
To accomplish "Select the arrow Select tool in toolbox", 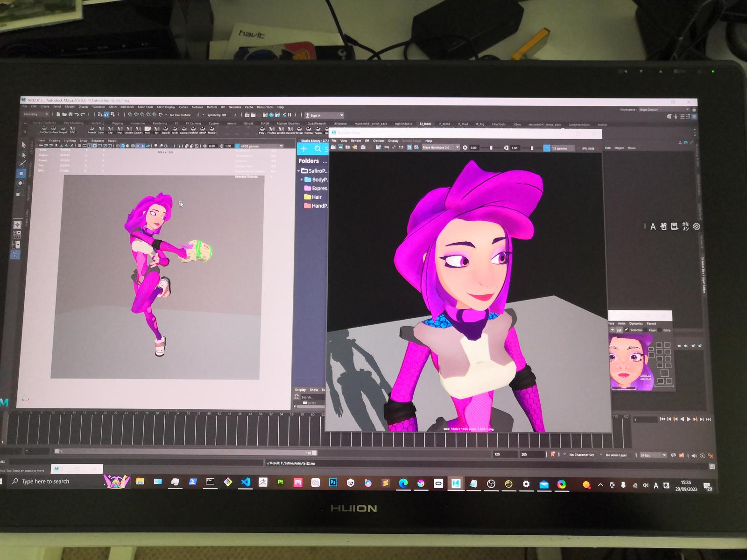I will (x=23, y=145).
